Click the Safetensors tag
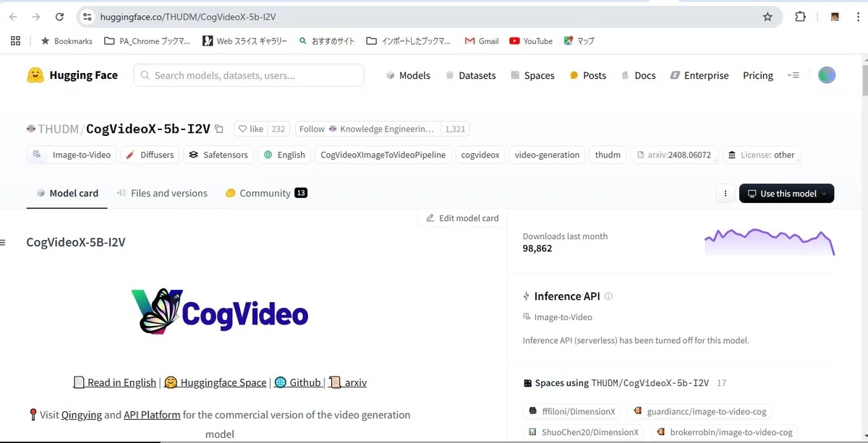The width and height of the screenshot is (868, 443). click(x=218, y=155)
